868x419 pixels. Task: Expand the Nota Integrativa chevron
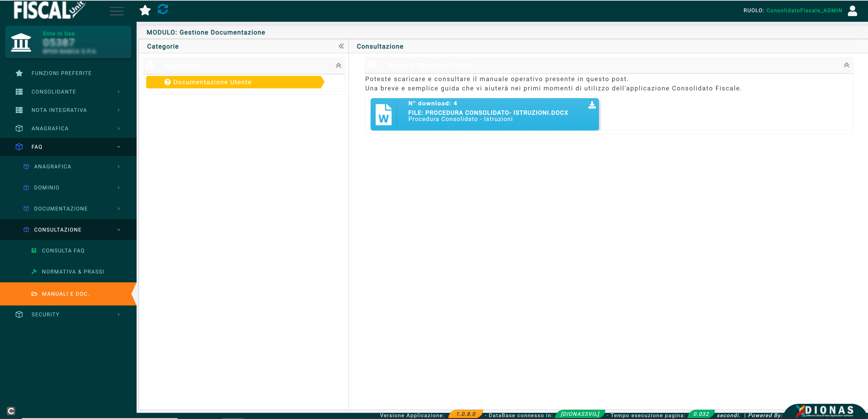119,110
